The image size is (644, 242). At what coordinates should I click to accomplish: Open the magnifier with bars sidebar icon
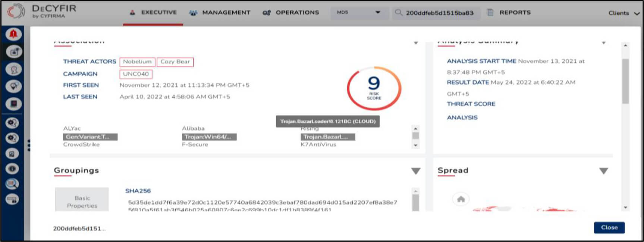[x=12, y=184]
